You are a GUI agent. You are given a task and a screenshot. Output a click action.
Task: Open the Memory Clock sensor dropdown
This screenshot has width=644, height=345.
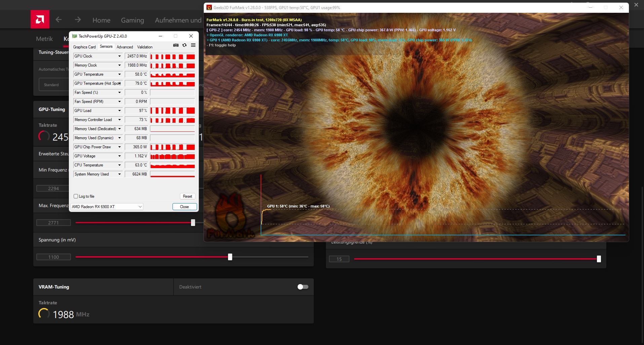point(119,65)
